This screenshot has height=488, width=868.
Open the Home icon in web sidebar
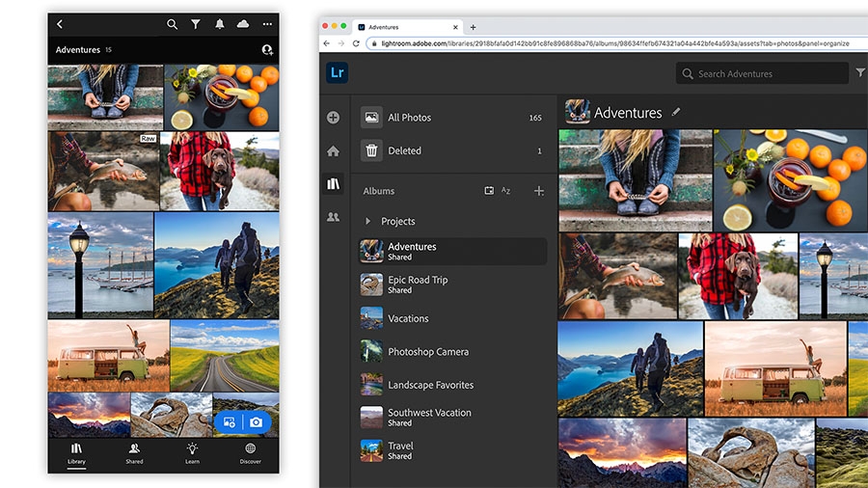tap(334, 151)
